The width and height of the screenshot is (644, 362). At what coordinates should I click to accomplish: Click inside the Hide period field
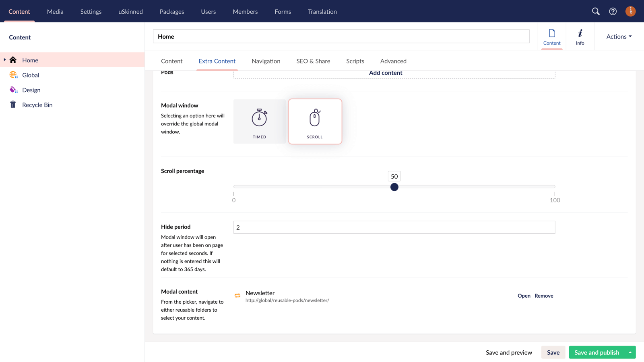[x=394, y=227]
